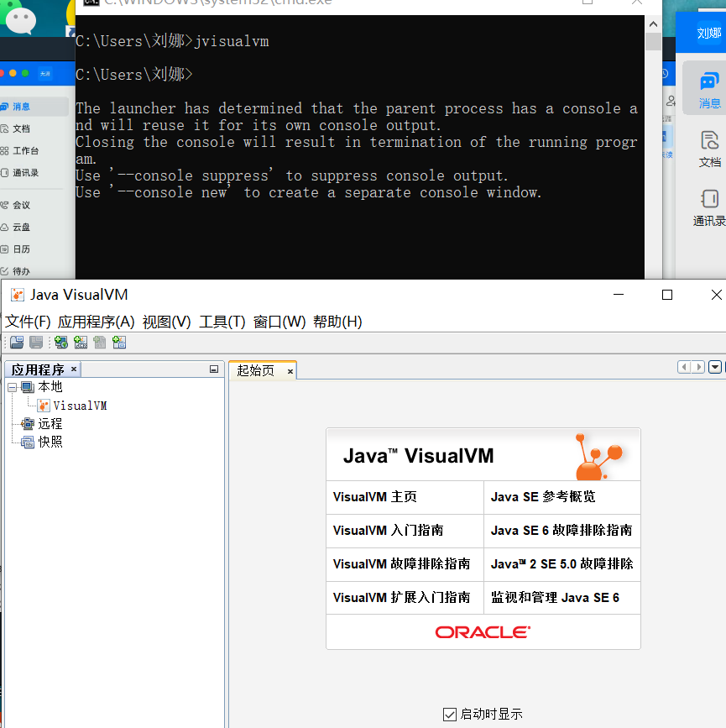The image size is (726, 728).
Task: Collapse the 本地 tree node
Action: click(13, 387)
